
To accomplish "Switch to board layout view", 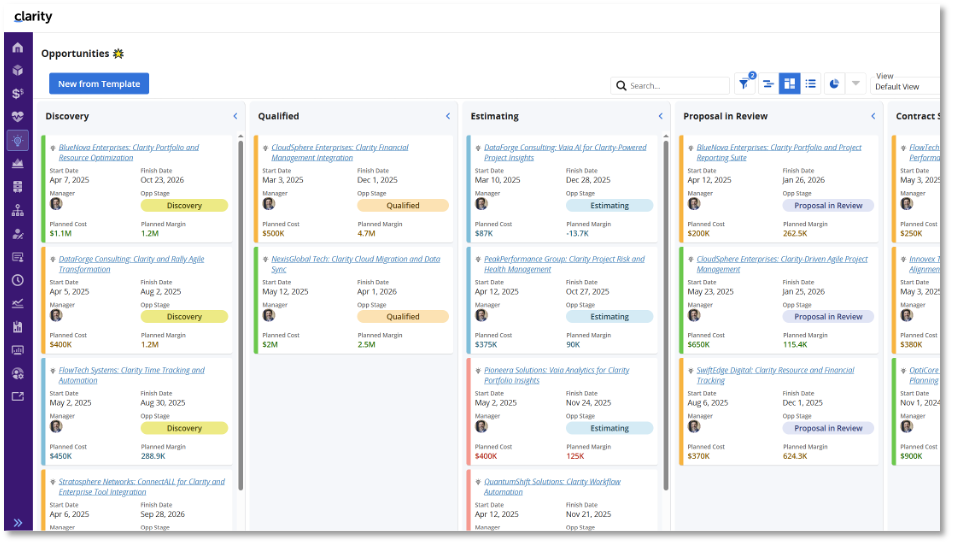I will click(789, 84).
